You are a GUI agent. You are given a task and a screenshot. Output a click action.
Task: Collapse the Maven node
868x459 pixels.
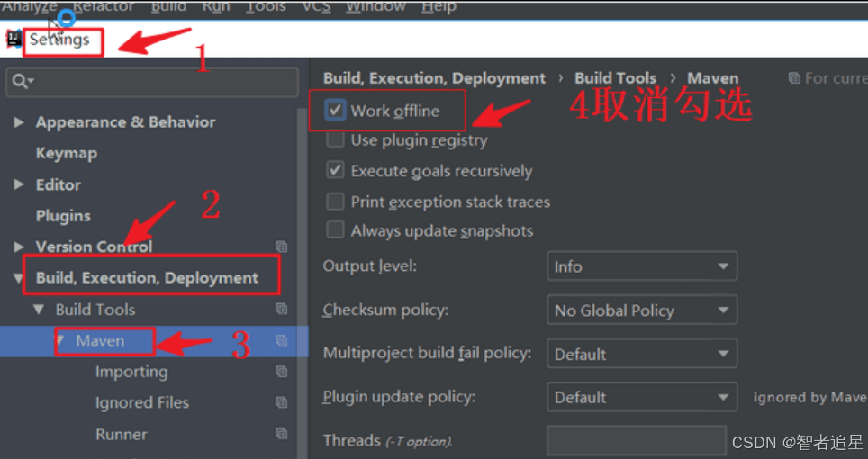click(59, 340)
